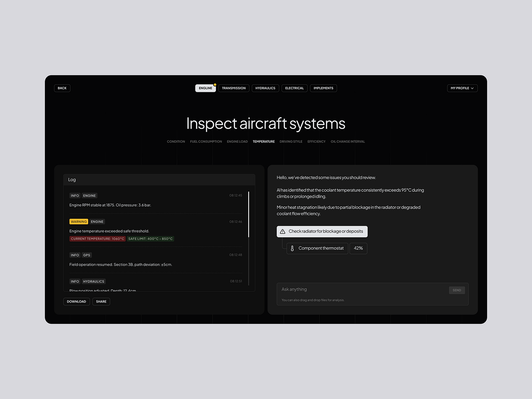Click the yellow notification dot on ENGINE tab

pyautogui.click(x=215, y=84)
